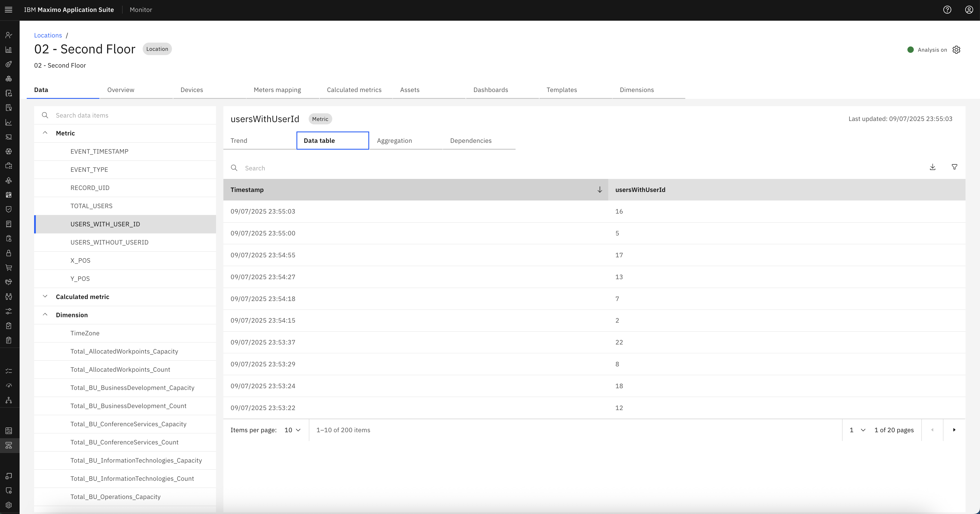
Task: Click the clipboard-check sidebar icon
Action: tap(9, 326)
